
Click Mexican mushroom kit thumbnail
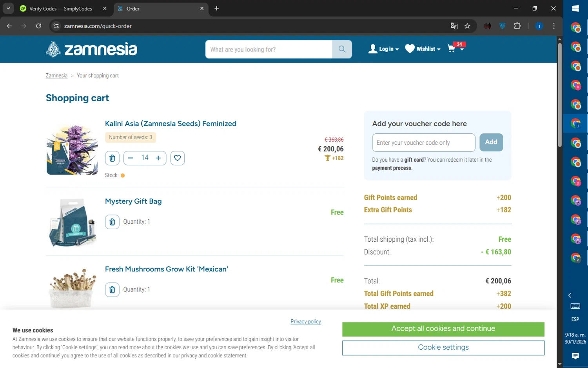[x=72, y=288]
